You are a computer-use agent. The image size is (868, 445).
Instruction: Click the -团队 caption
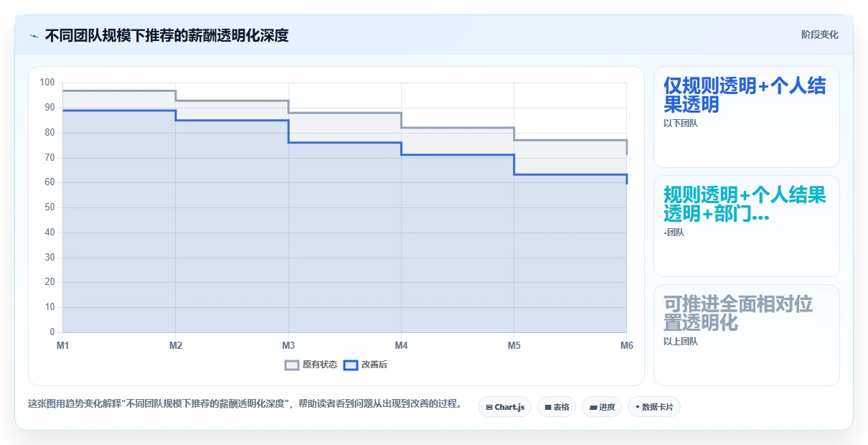[x=674, y=233]
